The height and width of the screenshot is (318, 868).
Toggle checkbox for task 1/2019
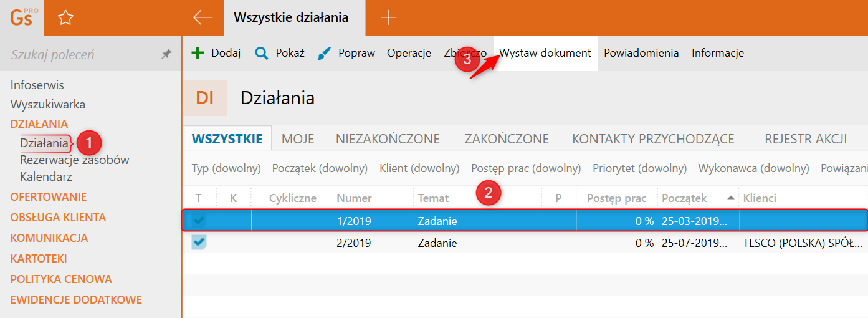pyautogui.click(x=199, y=221)
